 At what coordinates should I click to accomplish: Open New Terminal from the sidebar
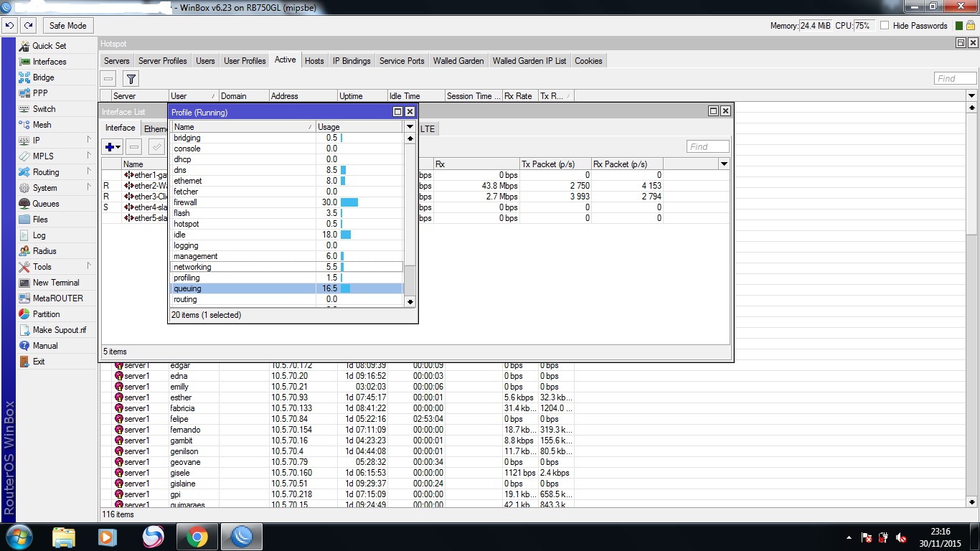tap(55, 283)
